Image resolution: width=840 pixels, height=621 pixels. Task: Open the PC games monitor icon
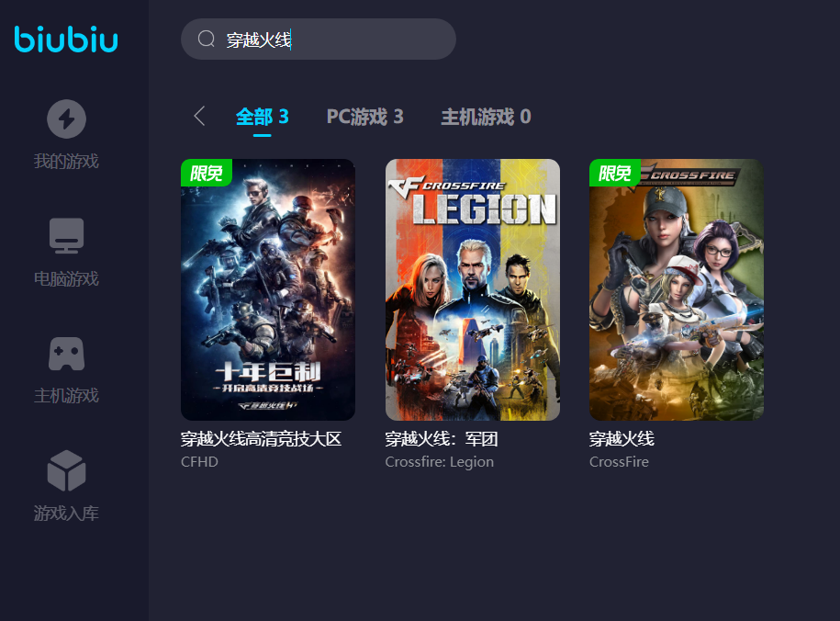tap(66, 235)
